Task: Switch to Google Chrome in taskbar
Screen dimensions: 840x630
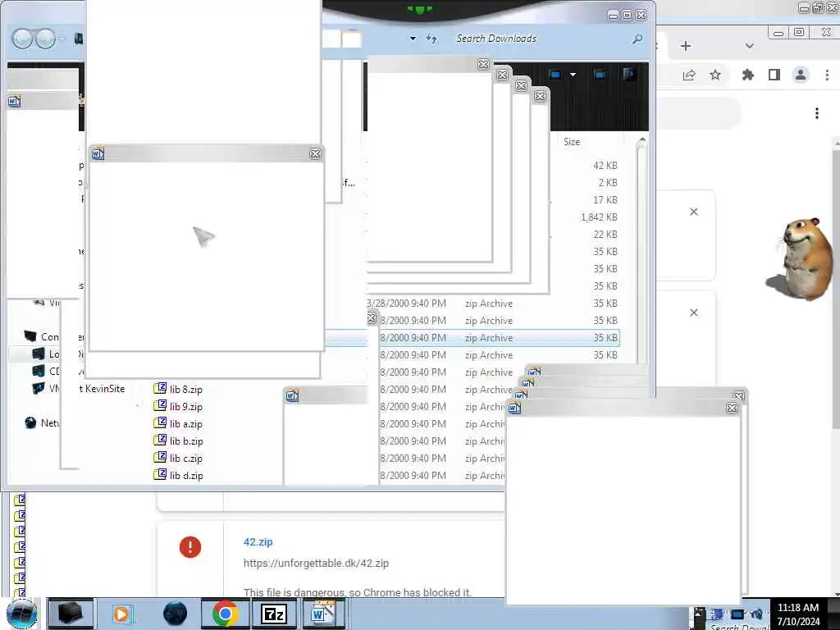Action: 225,614
